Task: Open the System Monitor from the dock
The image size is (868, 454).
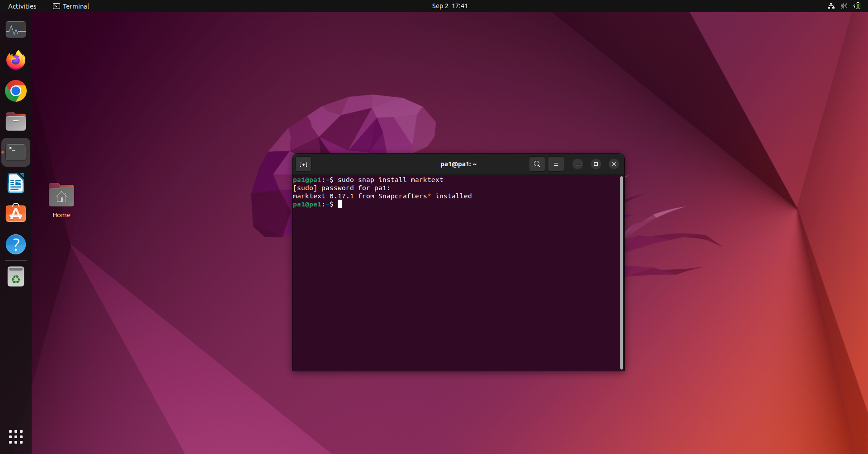Action: 15,29
